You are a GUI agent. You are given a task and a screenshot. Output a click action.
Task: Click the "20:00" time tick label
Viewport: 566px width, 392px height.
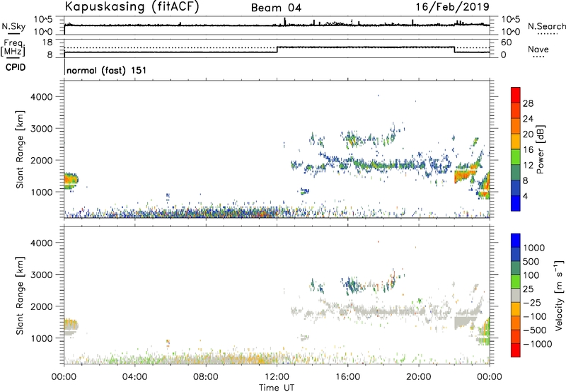click(x=418, y=377)
